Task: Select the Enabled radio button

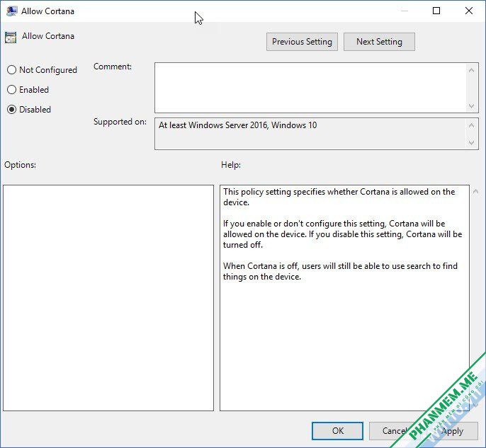Action: coord(11,89)
